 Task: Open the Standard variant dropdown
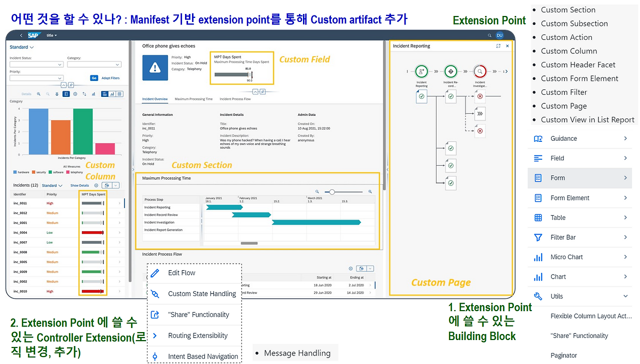[x=21, y=46]
